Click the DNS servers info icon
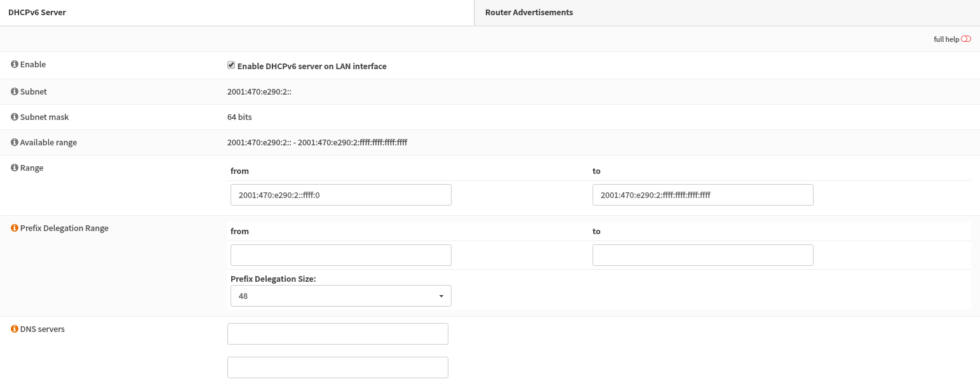The width and height of the screenshot is (980, 384). coord(15,329)
